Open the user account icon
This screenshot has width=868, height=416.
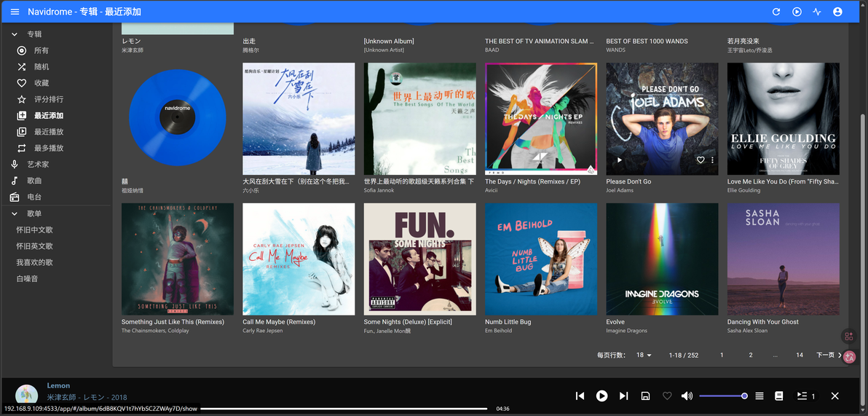click(837, 12)
